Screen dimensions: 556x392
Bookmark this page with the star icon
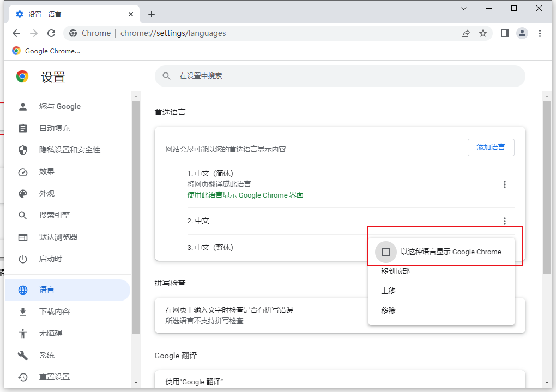coord(482,33)
